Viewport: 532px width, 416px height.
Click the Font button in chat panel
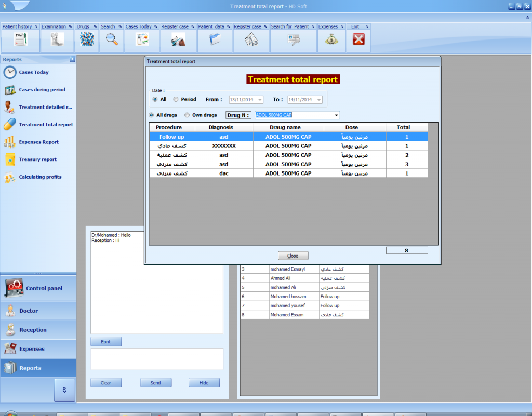106,342
